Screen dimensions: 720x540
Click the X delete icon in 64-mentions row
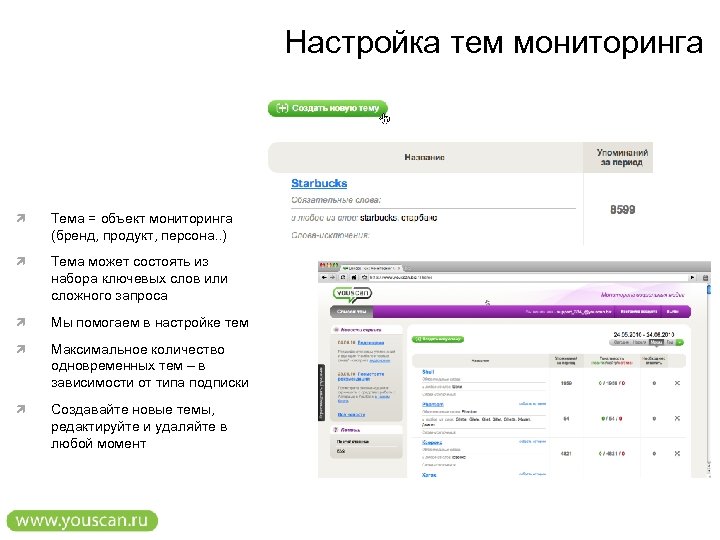click(x=677, y=418)
